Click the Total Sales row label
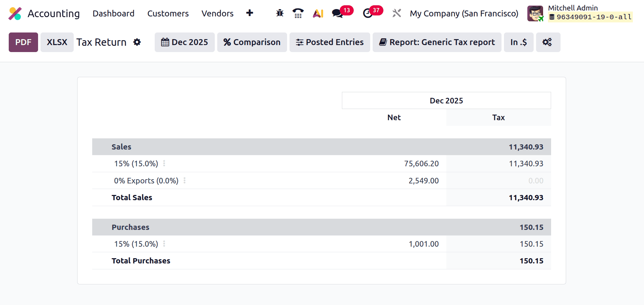Screen dimensions: 644x305 132,197
